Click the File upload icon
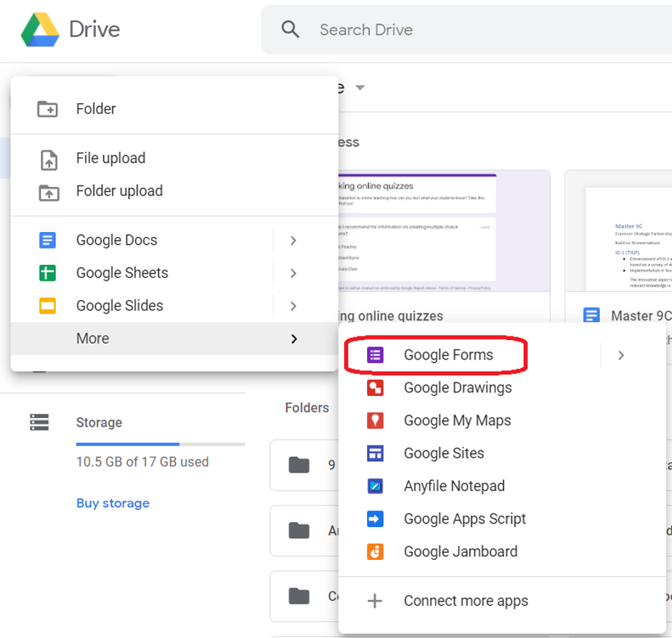 pos(49,160)
